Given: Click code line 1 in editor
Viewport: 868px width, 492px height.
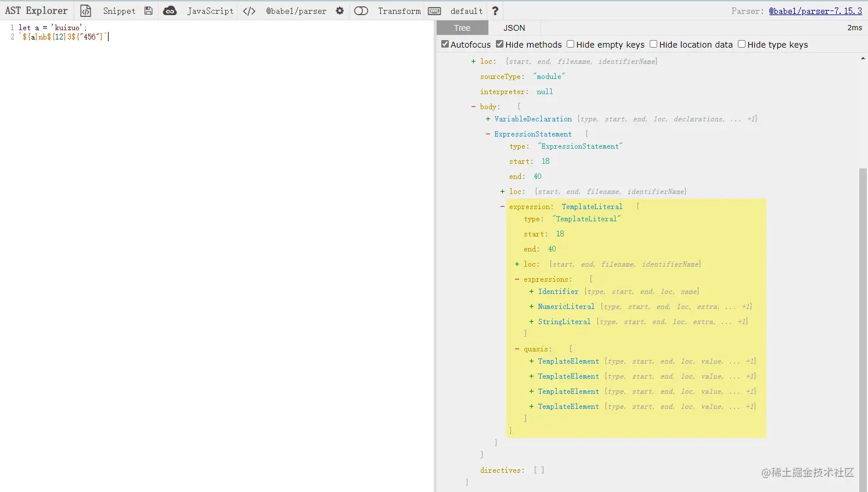Looking at the screenshot, I should click(52, 27).
